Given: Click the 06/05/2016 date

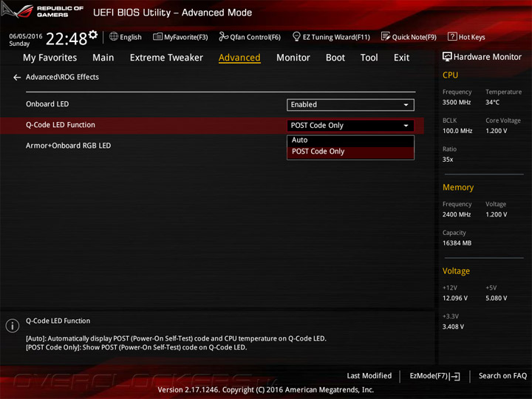Looking at the screenshot, I should (x=26, y=36).
